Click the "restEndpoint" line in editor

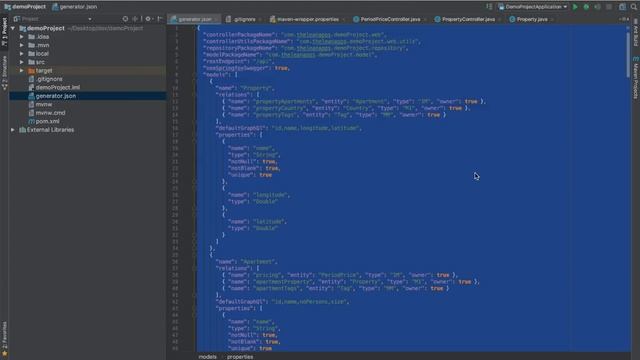(238, 61)
